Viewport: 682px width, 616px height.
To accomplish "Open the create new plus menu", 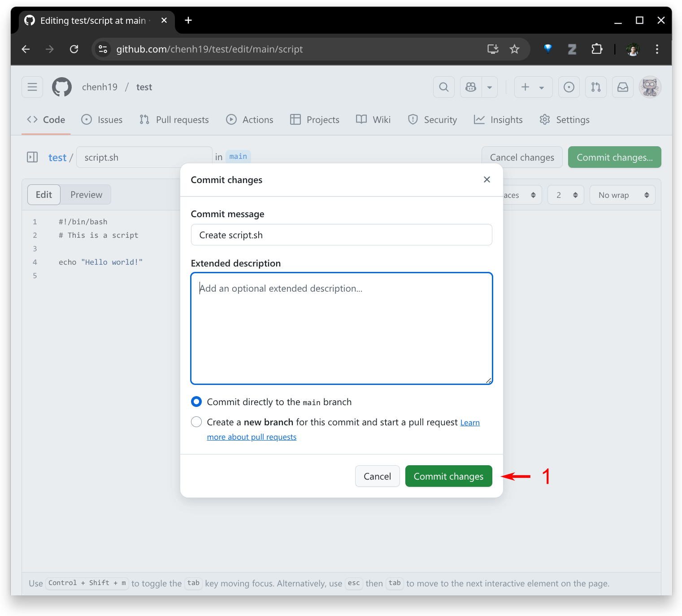I will pos(533,87).
